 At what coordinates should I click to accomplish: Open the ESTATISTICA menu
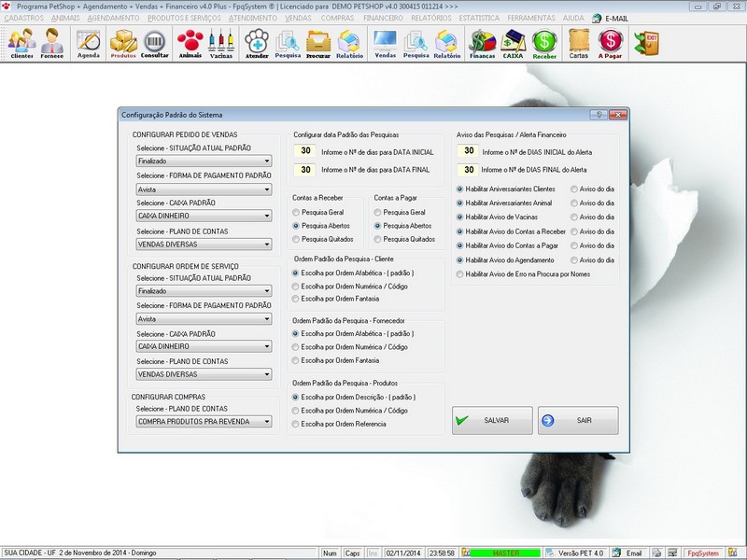(x=479, y=18)
